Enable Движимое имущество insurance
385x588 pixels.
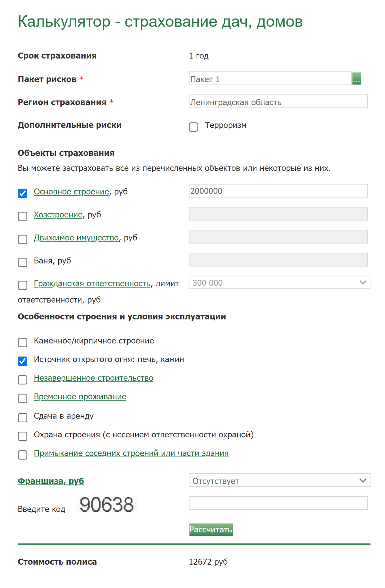22,239
